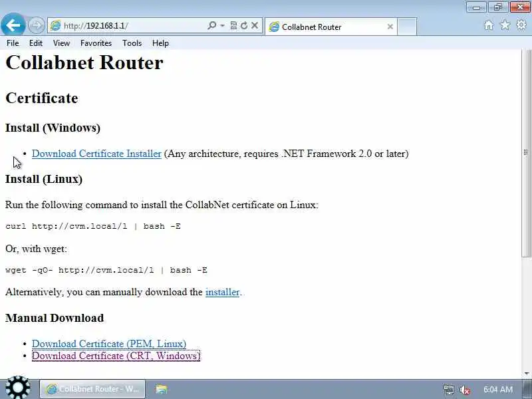Open the View menu
The image size is (532, 399).
[61, 43]
